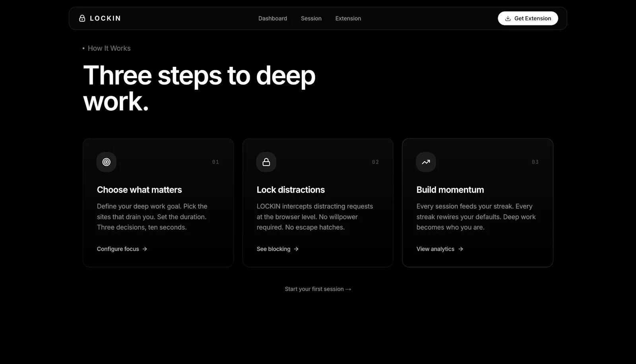This screenshot has height=364, width=636.
Task: Open the View analytics link
Action: click(440, 249)
